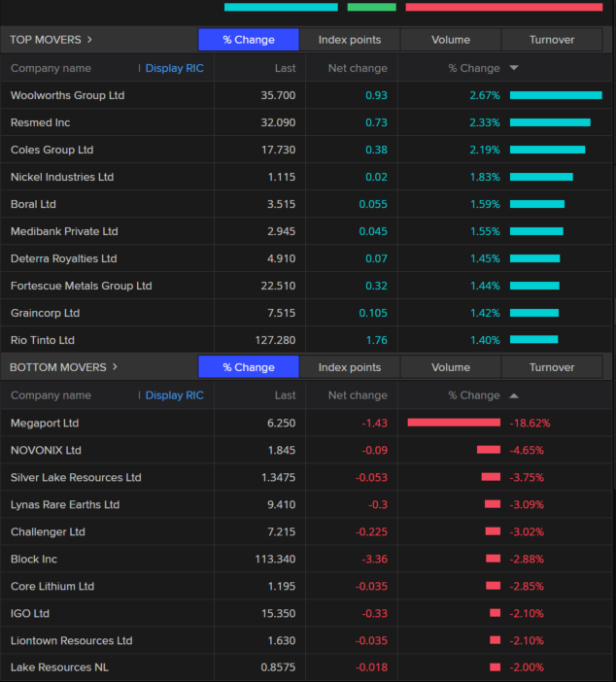616x682 pixels.
Task: Click NOVONIX Ltd company name
Action: pyautogui.click(x=46, y=450)
